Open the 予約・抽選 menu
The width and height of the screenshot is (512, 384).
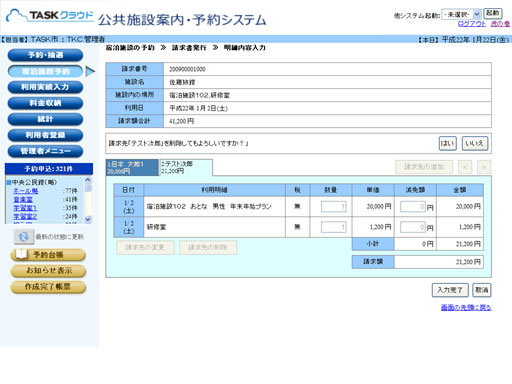tap(45, 55)
